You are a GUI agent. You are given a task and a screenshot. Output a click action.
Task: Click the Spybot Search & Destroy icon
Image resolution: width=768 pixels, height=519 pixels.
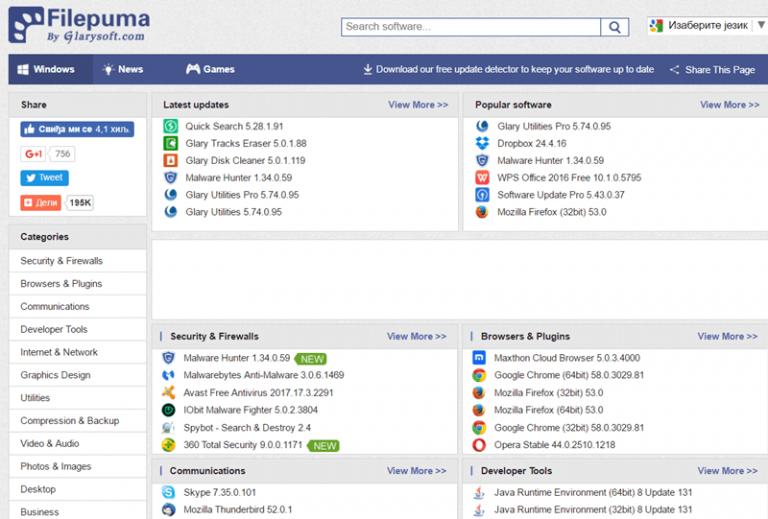point(168,428)
